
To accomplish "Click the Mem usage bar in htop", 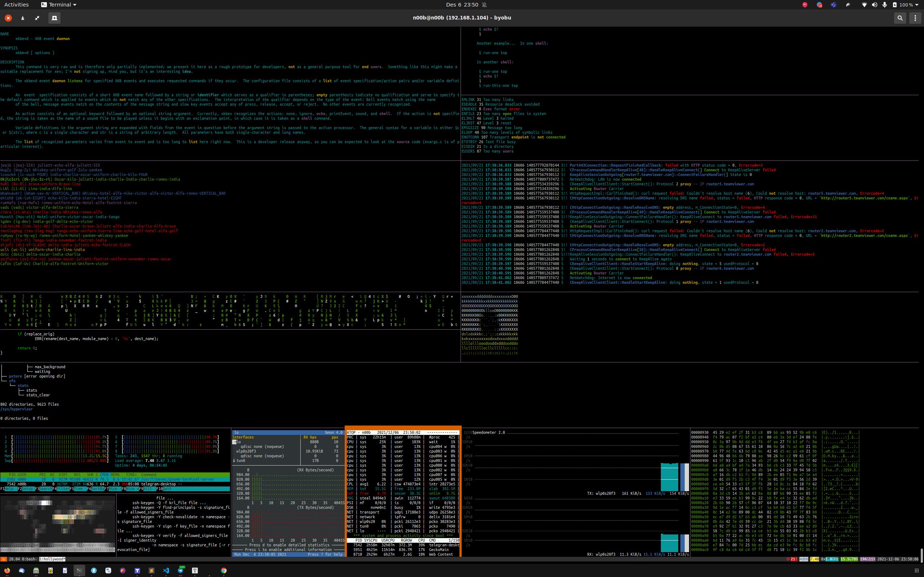I will (x=57, y=455).
